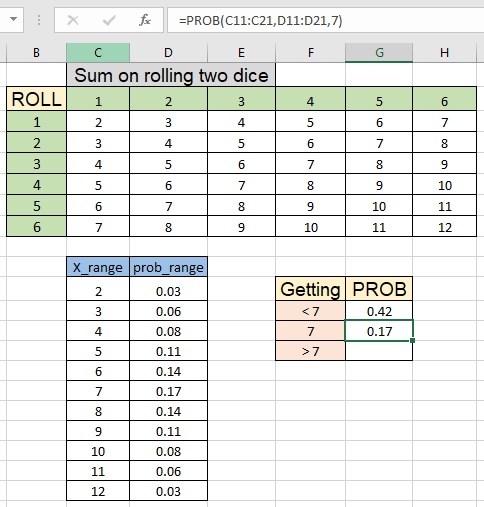Click the 'Sum on rolling two dice' title cell
The height and width of the screenshot is (507, 484).
coord(171,75)
